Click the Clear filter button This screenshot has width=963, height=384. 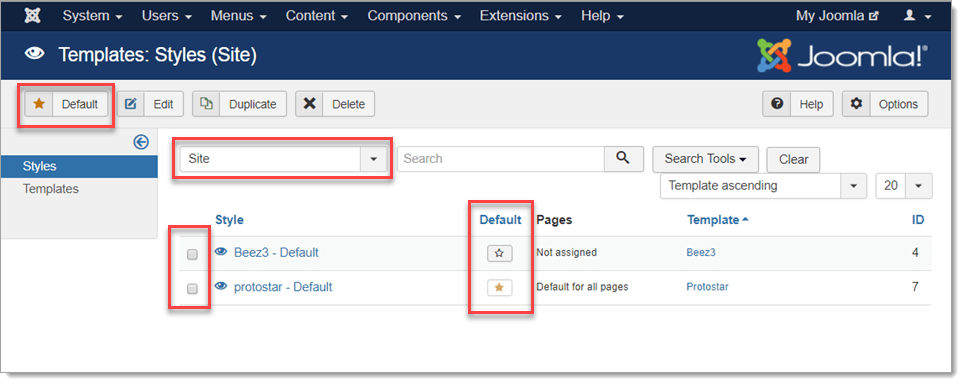pos(793,160)
